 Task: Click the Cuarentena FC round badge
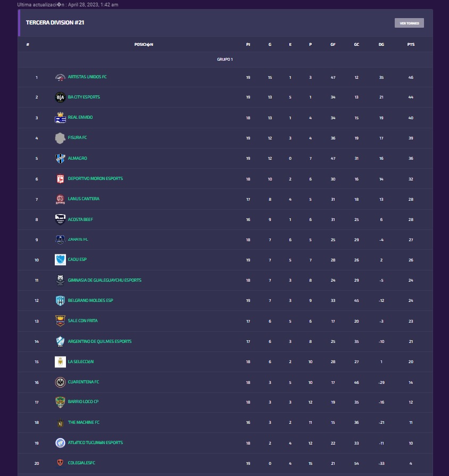[x=60, y=382]
